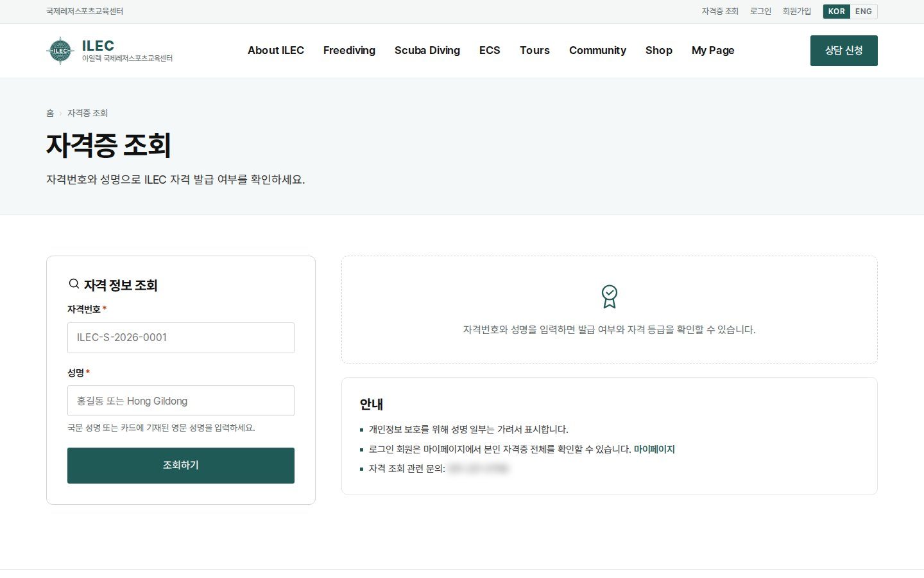The width and height of the screenshot is (924, 578).
Task: Open the Tours menu
Action: pos(535,50)
